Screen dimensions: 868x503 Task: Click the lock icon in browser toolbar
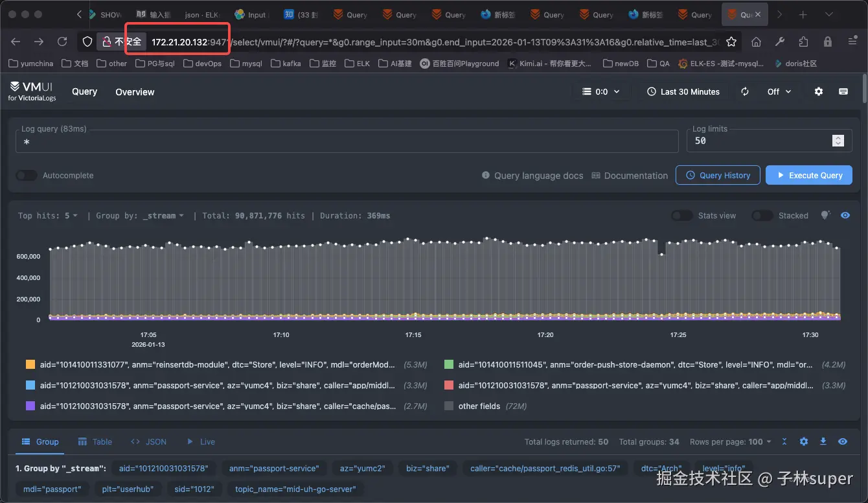[x=828, y=41]
